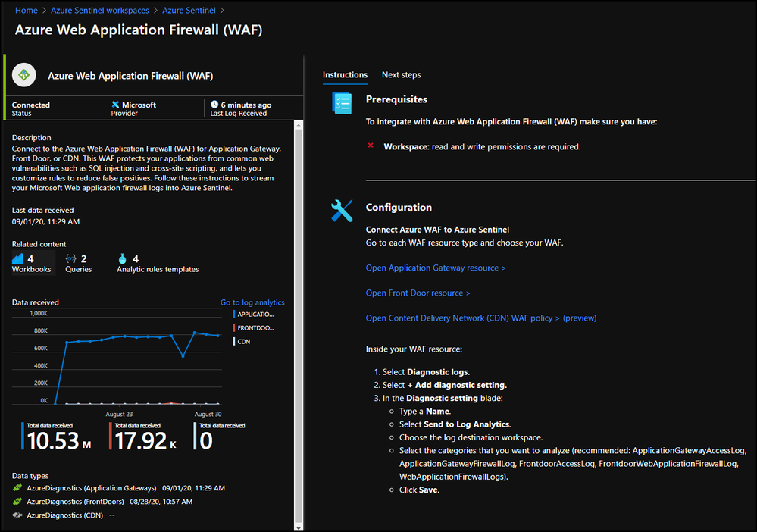Screen dimensions: 757x532
Task: Click the AzureDiagnostics (Application Gateways) status icon
Action: (x=17, y=487)
